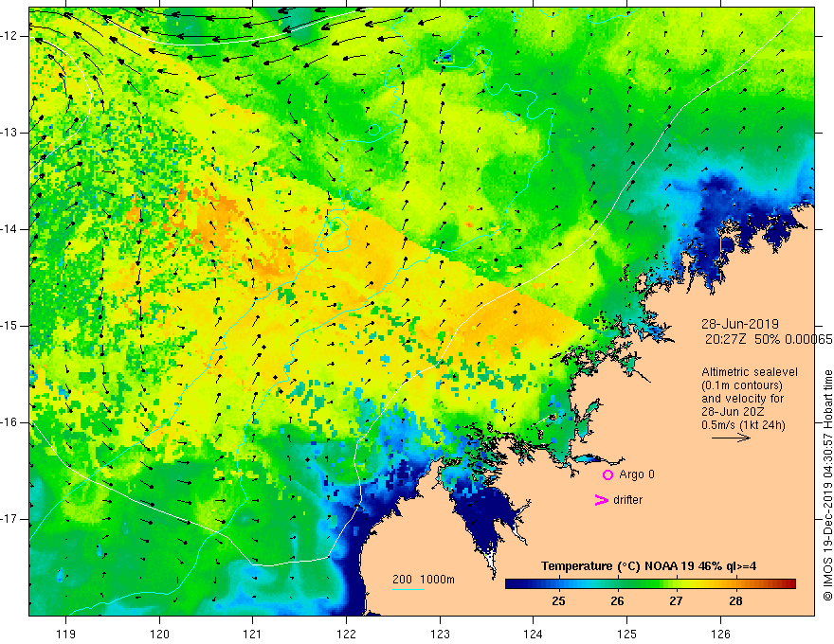Click the '200 1000m' depth contour label
The height and width of the screenshot is (644, 834).
click(x=424, y=580)
